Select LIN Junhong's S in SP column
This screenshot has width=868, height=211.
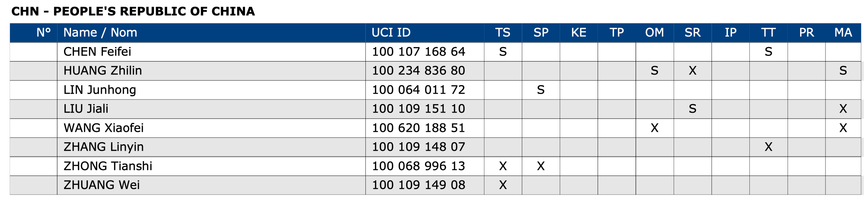click(x=540, y=90)
